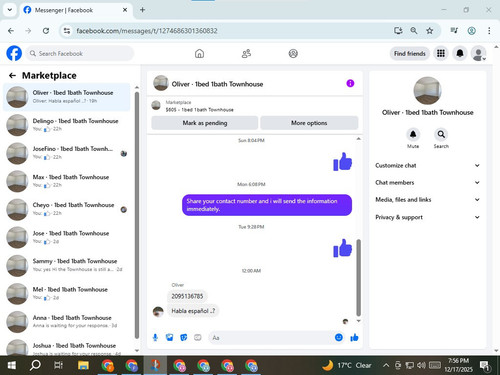Screen dimensions: 500x375
Task: Search within the Oliver conversation
Action: pos(441,134)
